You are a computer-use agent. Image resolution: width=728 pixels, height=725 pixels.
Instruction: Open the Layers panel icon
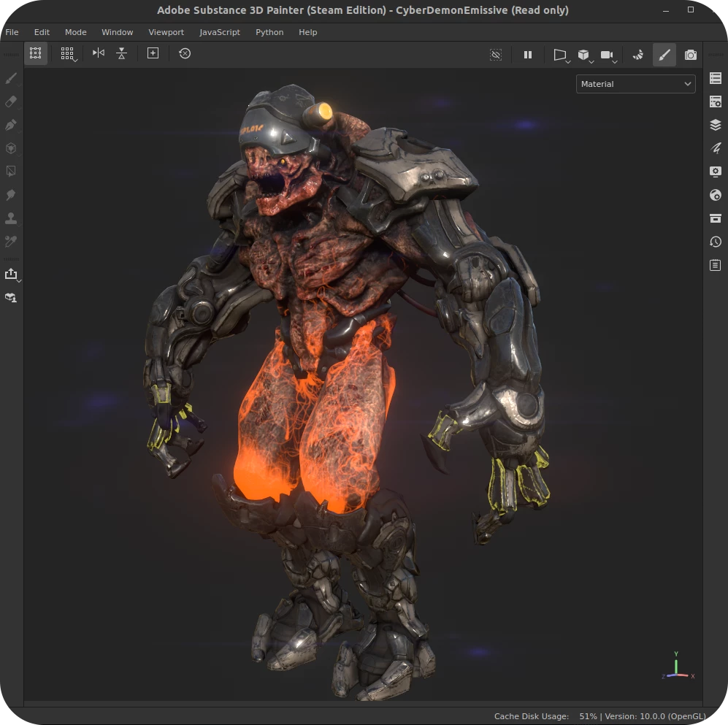click(x=716, y=124)
